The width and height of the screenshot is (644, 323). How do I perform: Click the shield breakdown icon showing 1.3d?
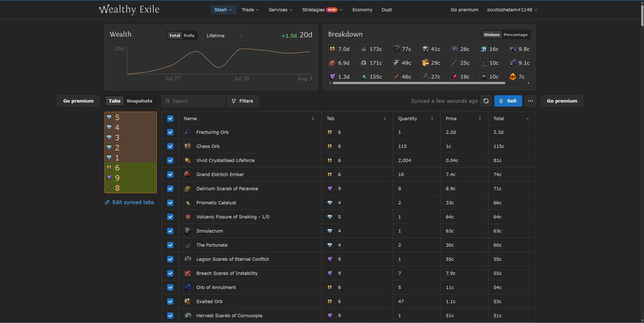click(332, 77)
